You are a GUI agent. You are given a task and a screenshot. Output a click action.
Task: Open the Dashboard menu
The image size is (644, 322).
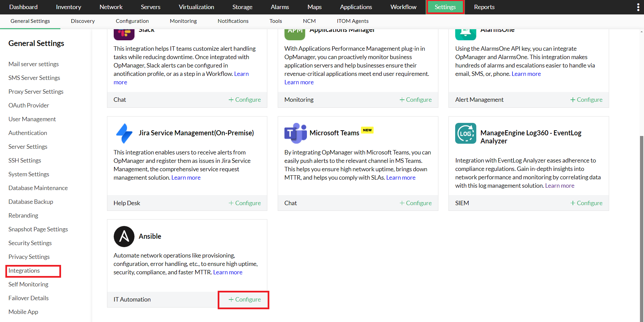(23, 7)
